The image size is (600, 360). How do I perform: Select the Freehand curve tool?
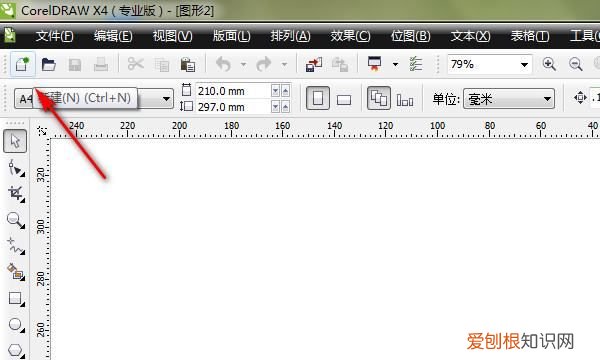(16, 246)
